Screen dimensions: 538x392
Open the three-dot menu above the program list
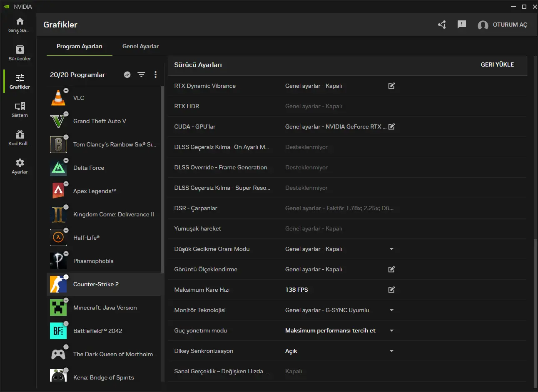pyautogui.click(x=155, y=74)
